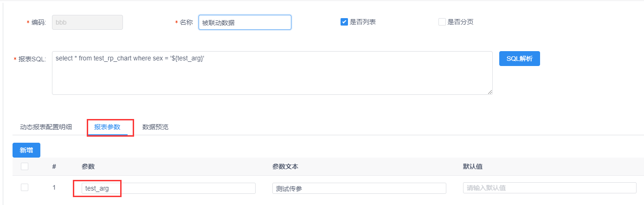Check the 是否分页 checkbox
This screenshot has width=644, height=205.
[442, 22]
